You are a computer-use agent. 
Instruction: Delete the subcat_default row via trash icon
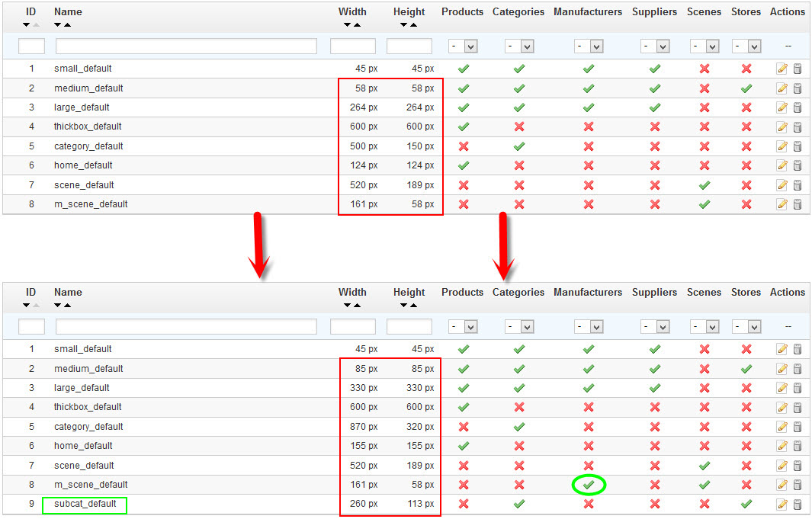click(798, 505)
